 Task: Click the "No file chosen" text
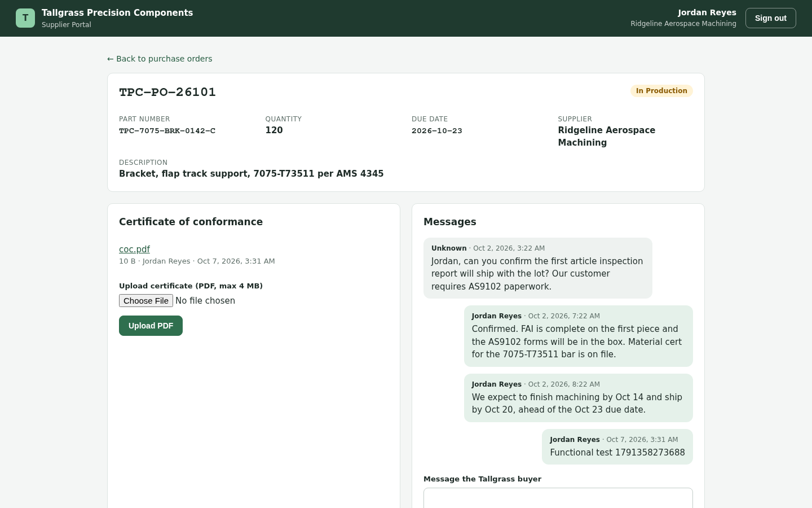point(205,301)
